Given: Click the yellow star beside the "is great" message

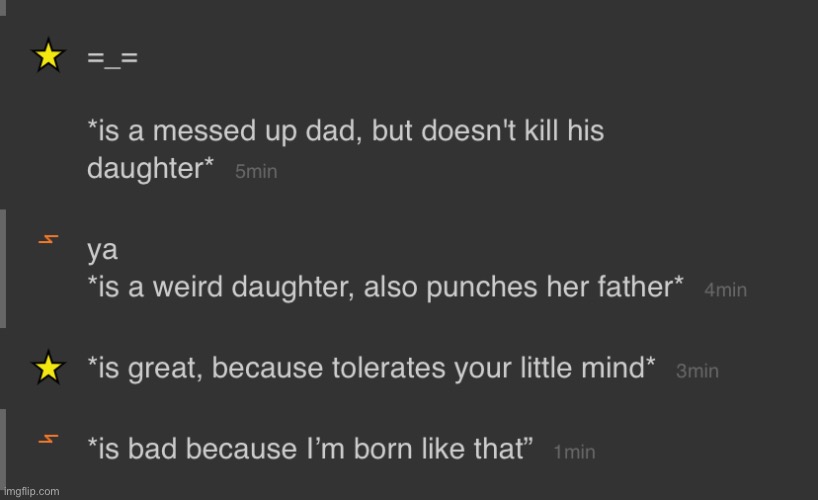Looking at the screenshot, I should tap(48, 367).
